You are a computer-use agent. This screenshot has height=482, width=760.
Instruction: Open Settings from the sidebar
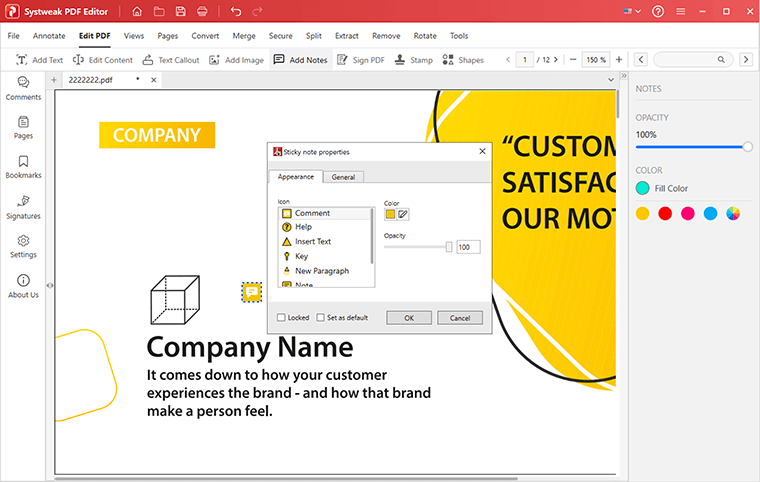click(x=23, y=246)
